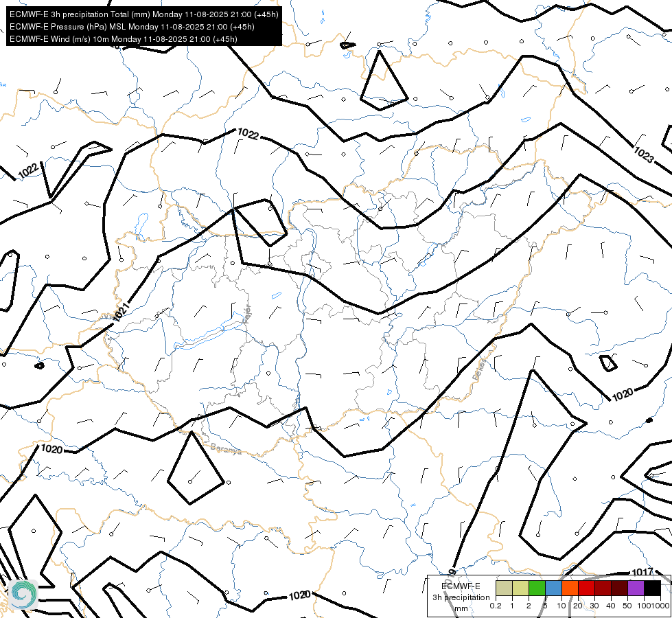This screenshot has height=618, width=672.
Task: Click the 40 legend tick label
Action: coord(611,606)
